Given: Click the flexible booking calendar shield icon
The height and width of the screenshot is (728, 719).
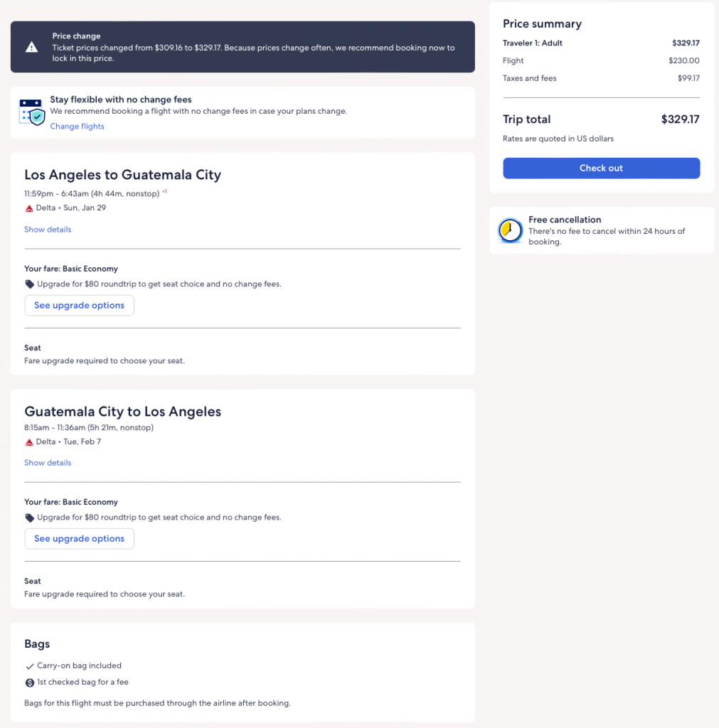Looking at the screenshot, I should (32, 112).
